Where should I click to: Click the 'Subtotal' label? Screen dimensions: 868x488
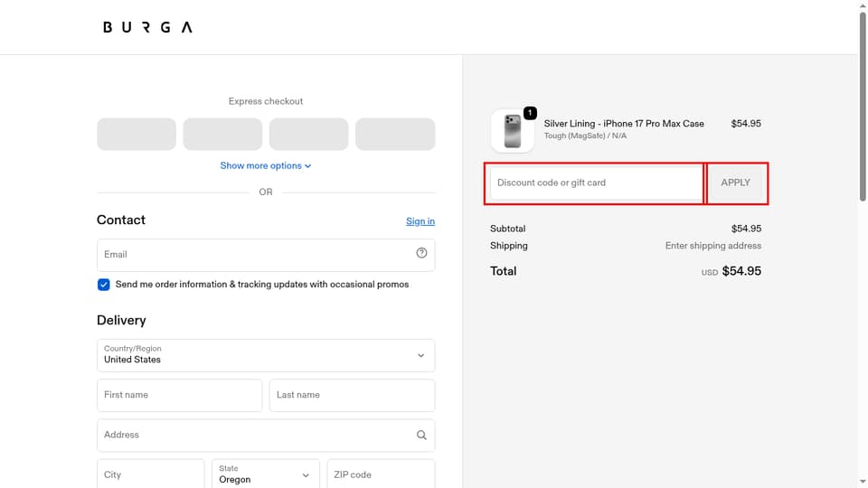click(507, 229)
